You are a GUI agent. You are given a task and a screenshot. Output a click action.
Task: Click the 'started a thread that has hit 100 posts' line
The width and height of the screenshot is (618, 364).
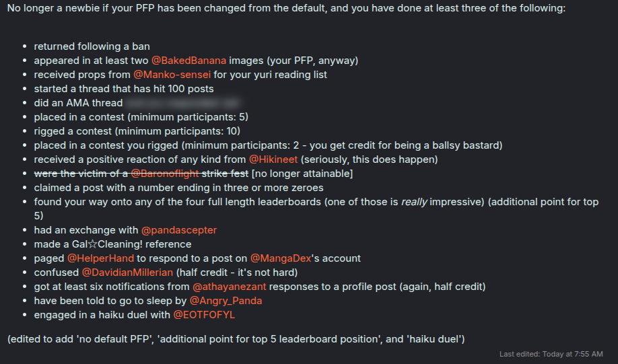click(124, 89)
